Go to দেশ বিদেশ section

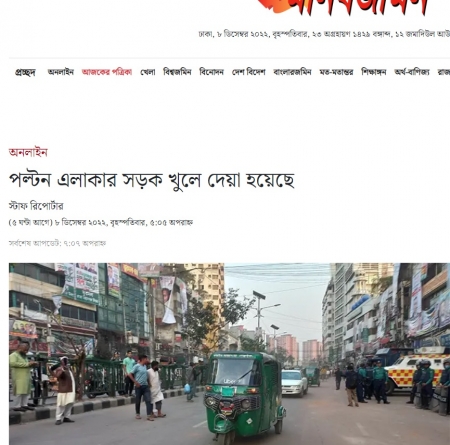(249, 72)
